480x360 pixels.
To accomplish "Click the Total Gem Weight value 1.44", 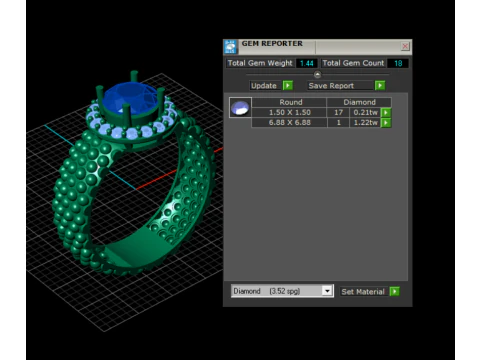I will (x=307, y=63).
